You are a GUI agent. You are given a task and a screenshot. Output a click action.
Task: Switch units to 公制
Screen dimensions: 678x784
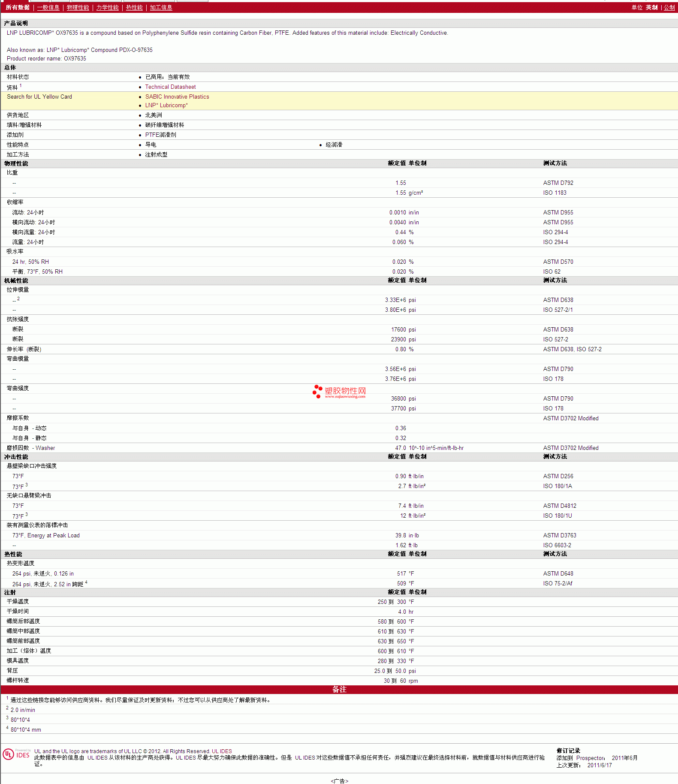pos(669,7)
